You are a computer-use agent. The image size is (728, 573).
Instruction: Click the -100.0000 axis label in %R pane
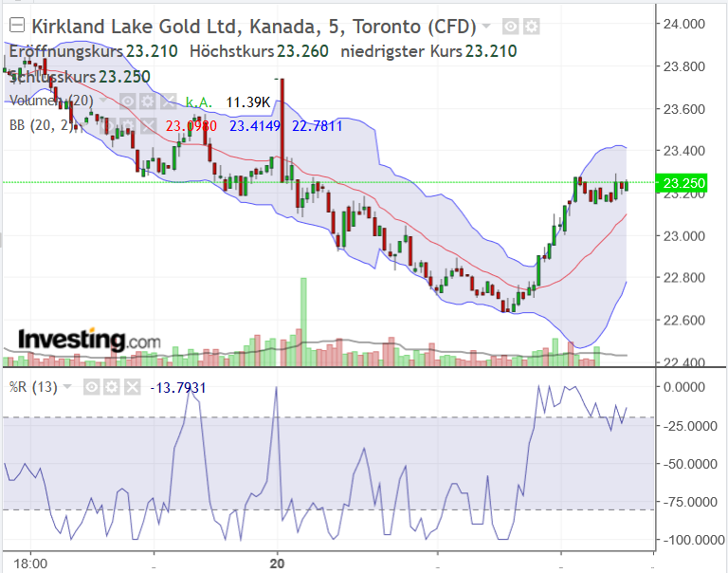(693, 540)
